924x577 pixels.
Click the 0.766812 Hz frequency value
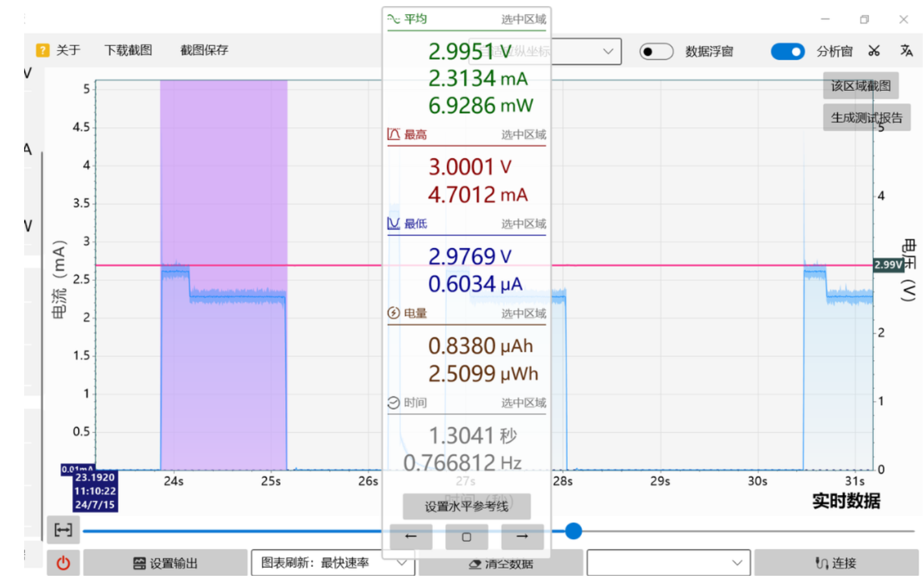[463, 463]
